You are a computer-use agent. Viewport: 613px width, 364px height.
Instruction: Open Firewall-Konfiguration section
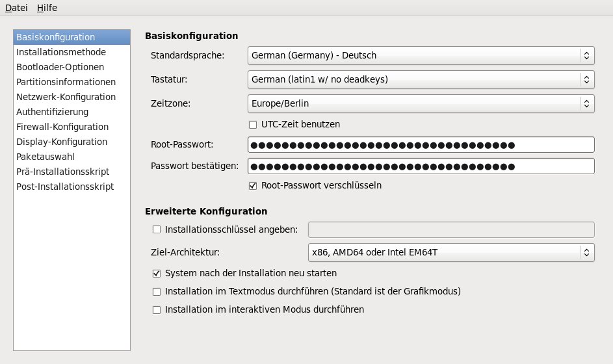[x=62, y=127]
